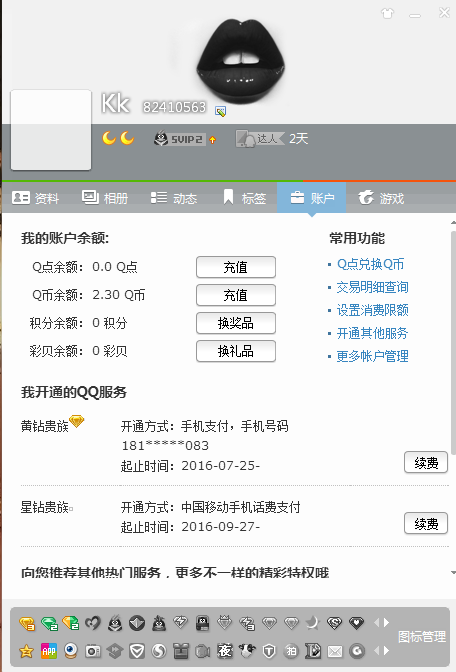This screenshot has height=672, width=456.
Task: Click the 换奖品 button
Action: [236, 323]
